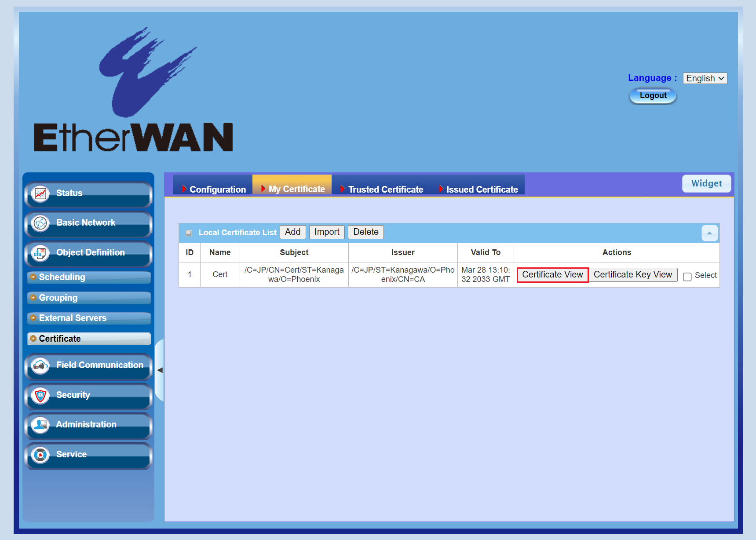The width and height of the screenshot is (756, 540).
Task: Open the Service menu
Action: (88, 455)
